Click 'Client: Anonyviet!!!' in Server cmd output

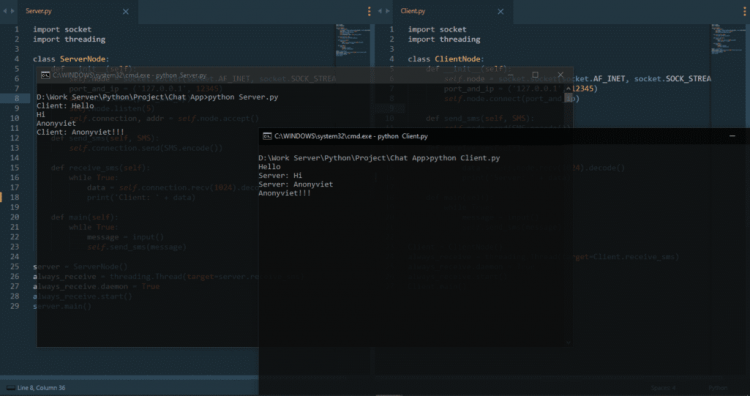tap(80, 132)
